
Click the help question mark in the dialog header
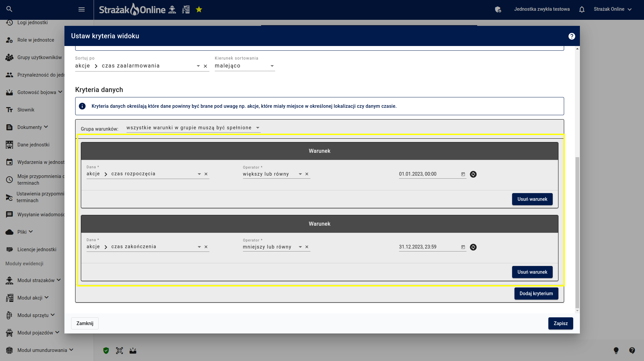coord(572,36)
